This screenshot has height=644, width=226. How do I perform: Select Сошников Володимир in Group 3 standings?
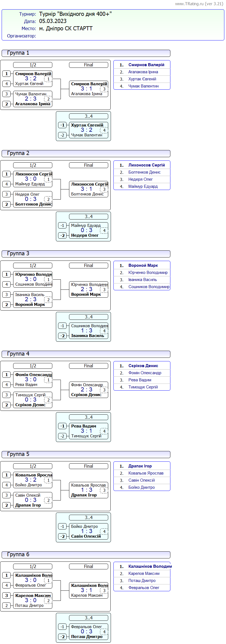tap(149, 287)
